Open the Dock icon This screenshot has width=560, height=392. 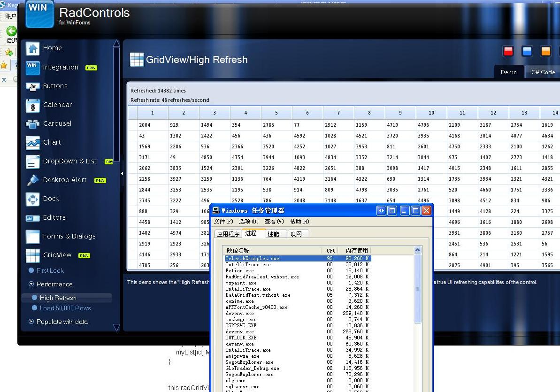click(x=32, y=199)
